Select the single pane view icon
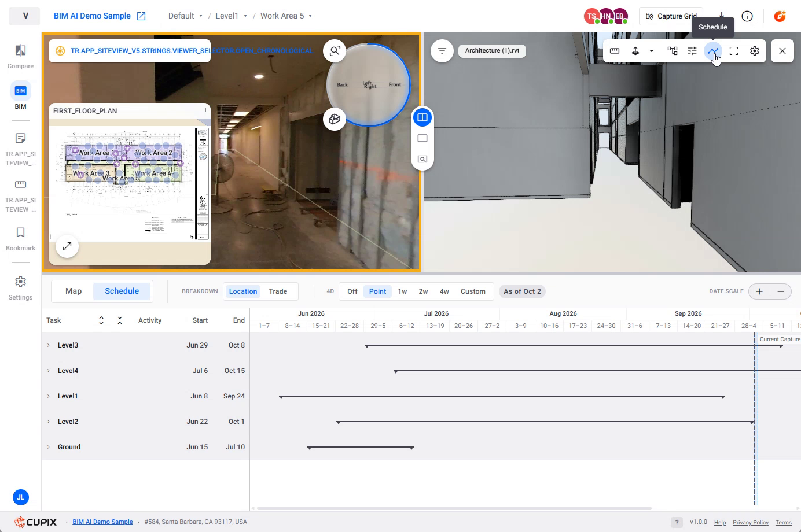 point(422,138)
